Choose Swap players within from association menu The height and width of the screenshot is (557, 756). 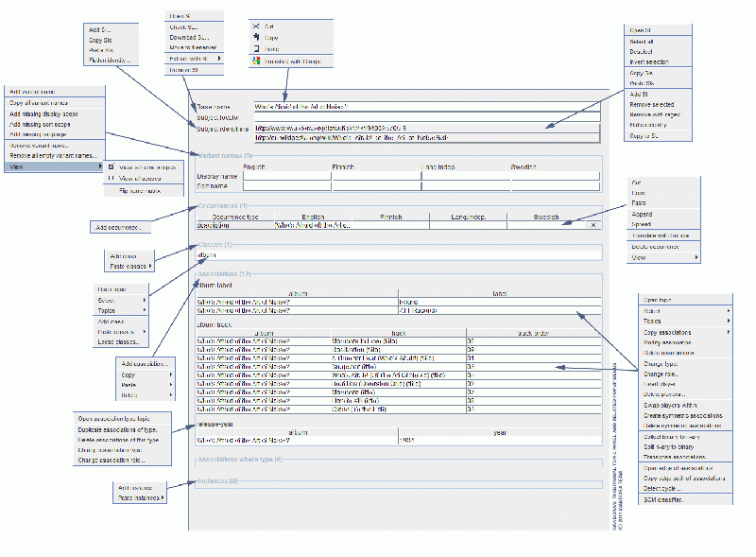coord(670,405)
